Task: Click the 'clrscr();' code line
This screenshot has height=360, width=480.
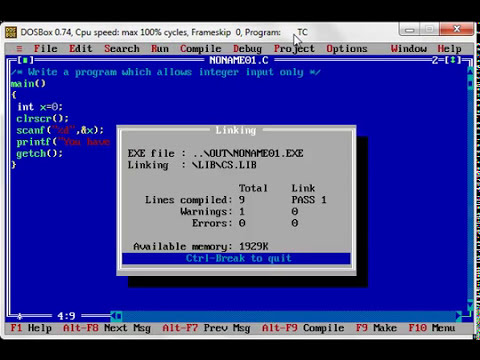Action: pyautogui.click(x=42, y=119)
